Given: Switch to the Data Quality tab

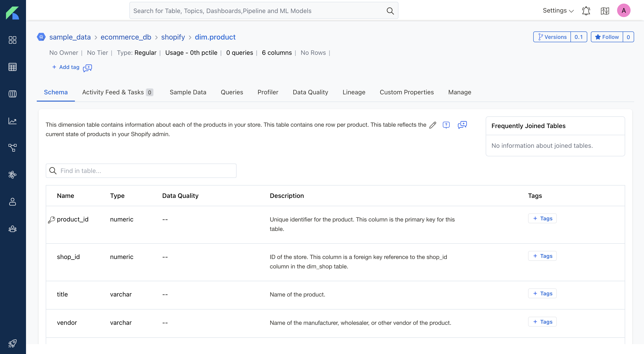Looking at the screenshot, I should pos(310,92).
